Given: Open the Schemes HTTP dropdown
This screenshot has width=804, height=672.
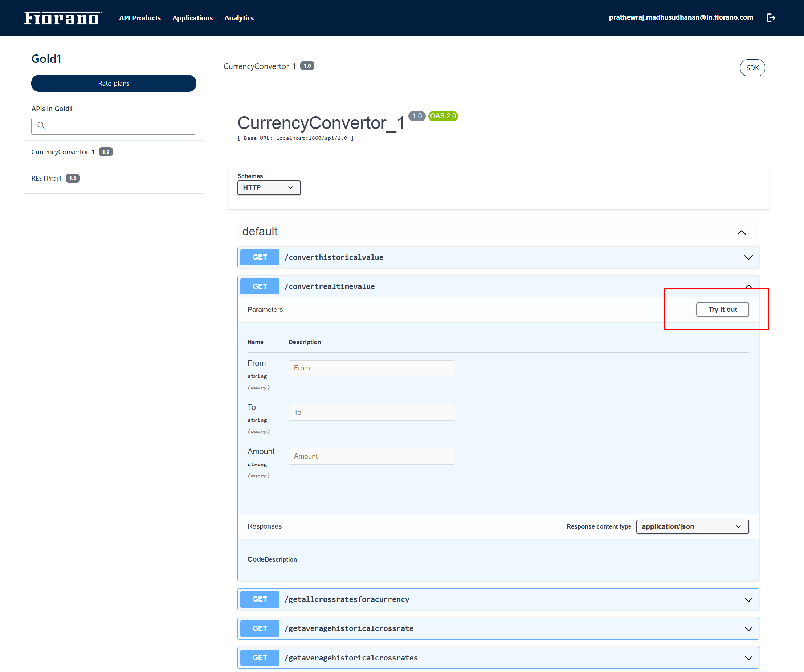Looking at the screenshot, I should pos(269,188).
